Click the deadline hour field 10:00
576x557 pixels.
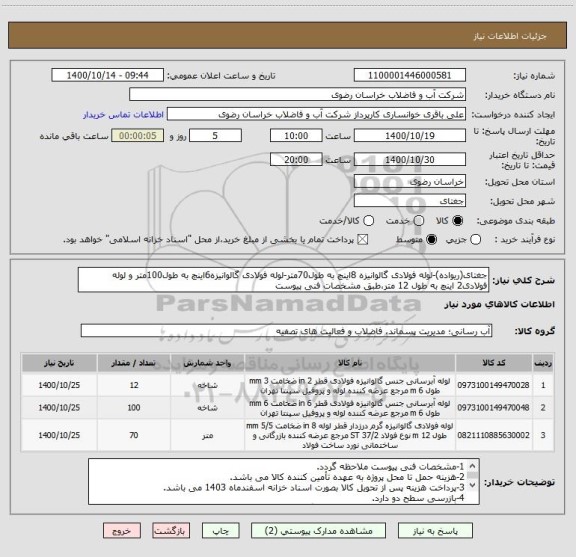pos(296,136)
